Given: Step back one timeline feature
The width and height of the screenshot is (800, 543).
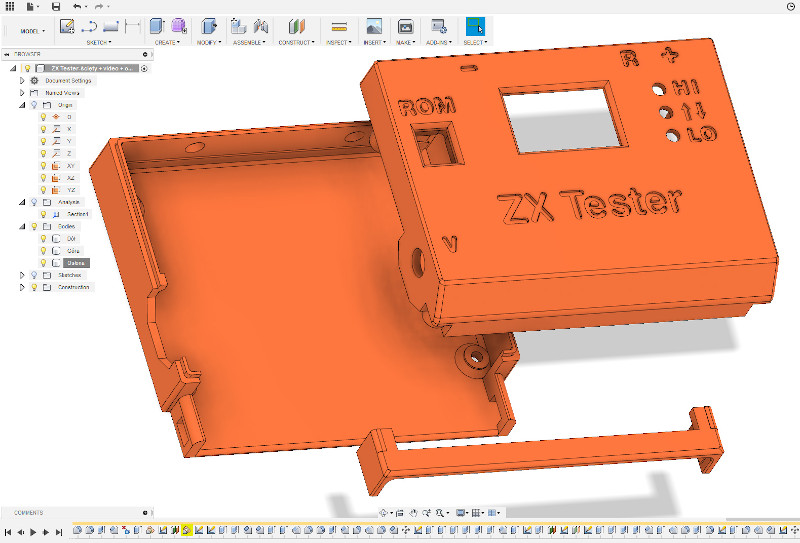Looking at the screenshot, I should pyautogui.click(x=20, y=532).
